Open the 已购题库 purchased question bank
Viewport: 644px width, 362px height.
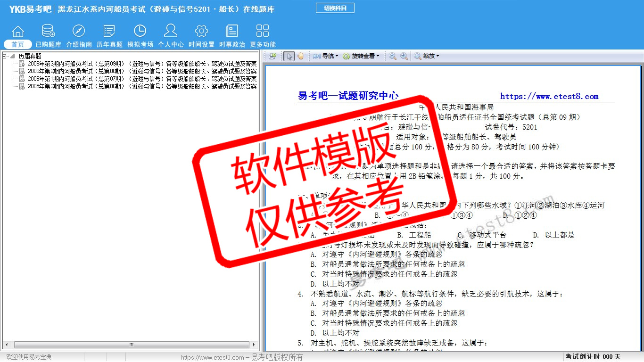click(48, 36)
